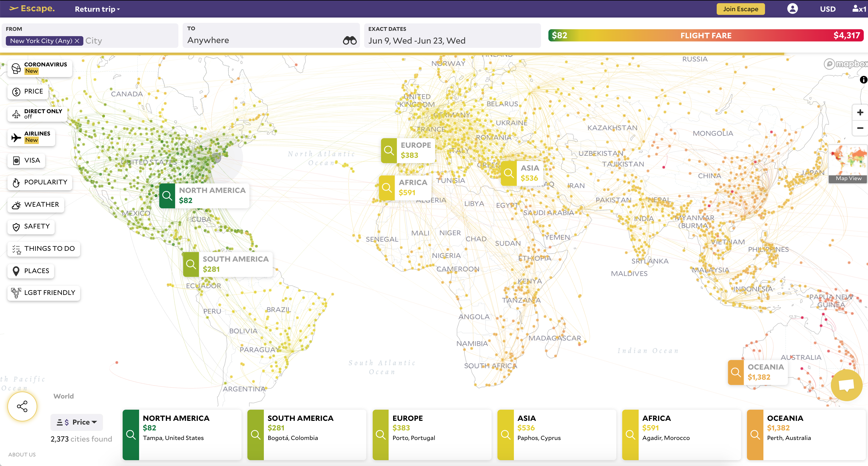The height and width of the screenshot is (466, 868).
Task: Open the Return trip dropdown
Action: 97,9
